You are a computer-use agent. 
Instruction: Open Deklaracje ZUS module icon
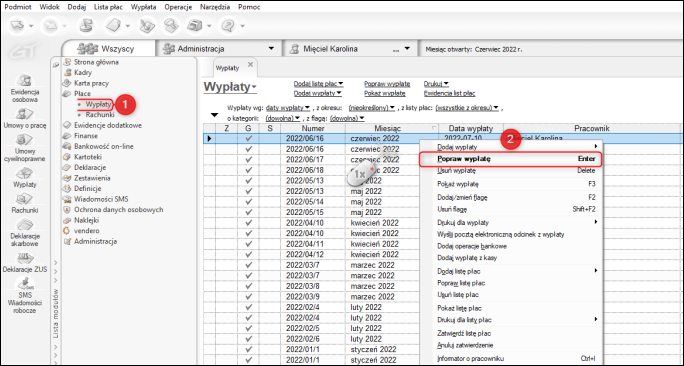point(25,258)
